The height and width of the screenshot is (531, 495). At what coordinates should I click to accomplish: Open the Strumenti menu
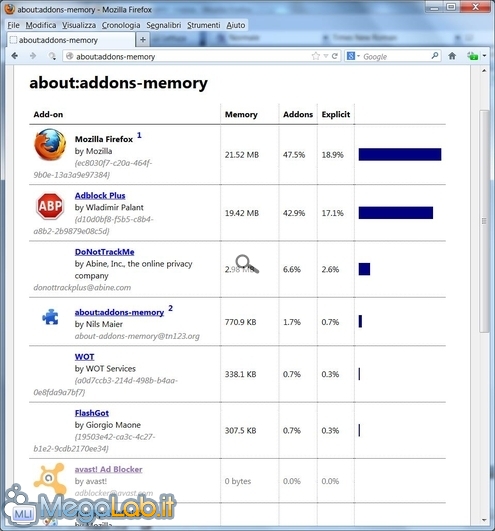click(203, 25)
